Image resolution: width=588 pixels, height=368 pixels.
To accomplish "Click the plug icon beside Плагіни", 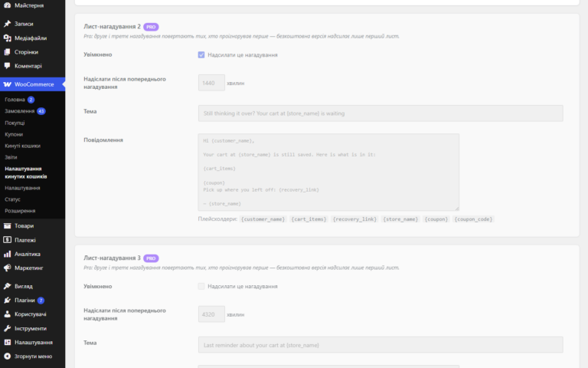I will (7, 300).
